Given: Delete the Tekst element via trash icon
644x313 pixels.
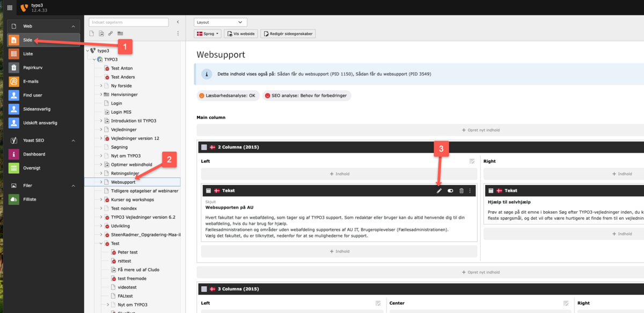Looking at the screenshot, I should pos(461,191).
